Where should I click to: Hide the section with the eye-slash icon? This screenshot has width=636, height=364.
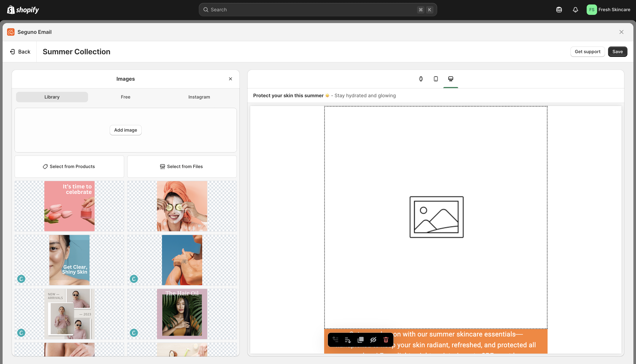373,340
